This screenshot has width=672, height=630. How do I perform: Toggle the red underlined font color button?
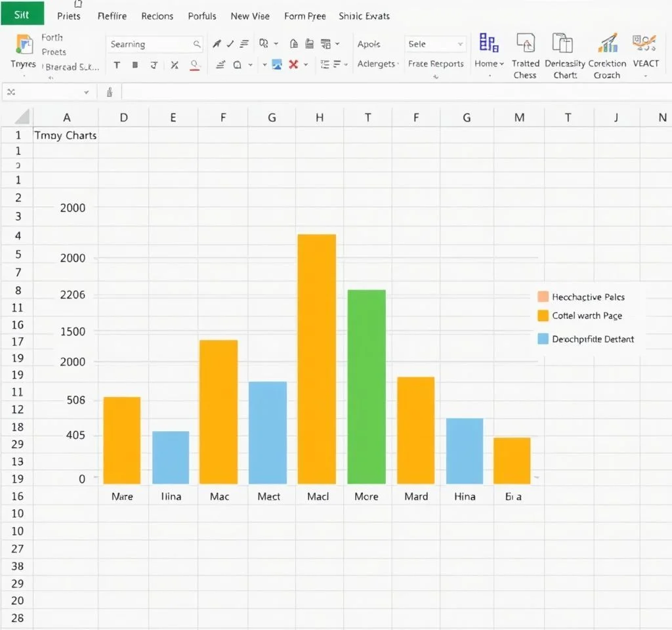194,65
